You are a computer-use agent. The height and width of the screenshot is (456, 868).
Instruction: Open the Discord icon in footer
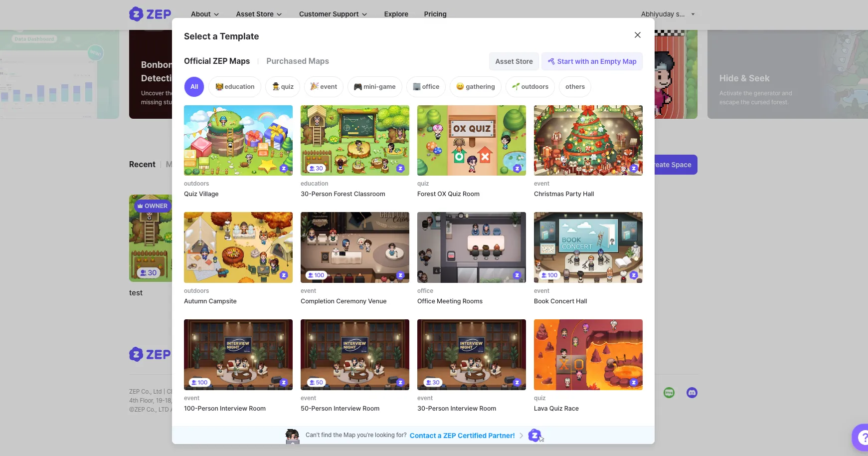click(x=692, y=393)
